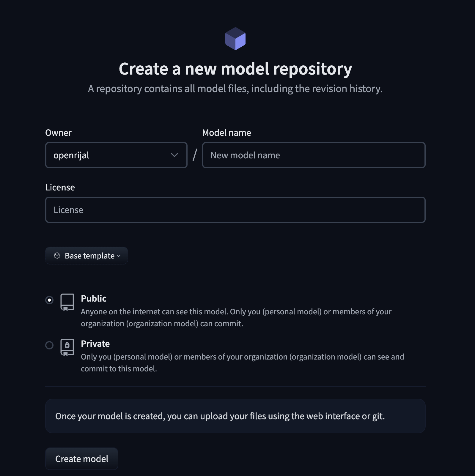475x476 pixels.
Task: Click the Public repository book icon
Action: tap(67, 302)
